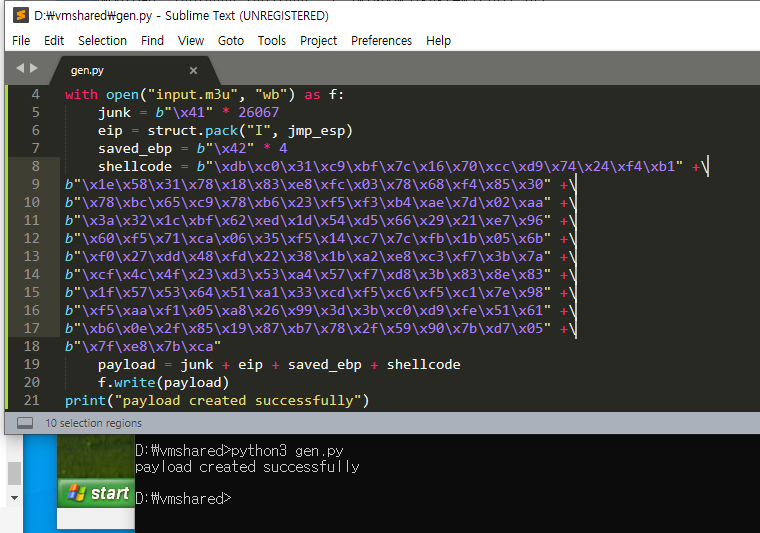Click the '10 selection regions' status text
This screenshot has height=533, width=760.
94,423
